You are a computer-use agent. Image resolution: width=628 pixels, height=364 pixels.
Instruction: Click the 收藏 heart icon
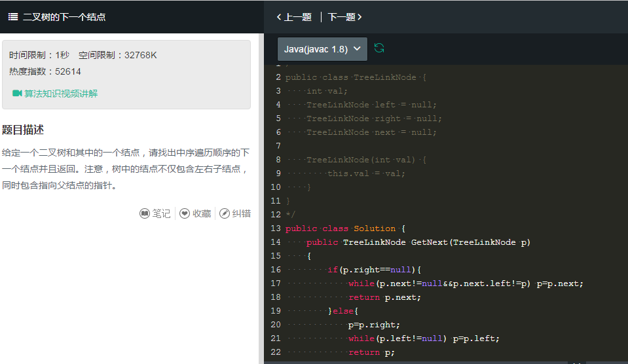pyautogui.click(x=185, y=213)
